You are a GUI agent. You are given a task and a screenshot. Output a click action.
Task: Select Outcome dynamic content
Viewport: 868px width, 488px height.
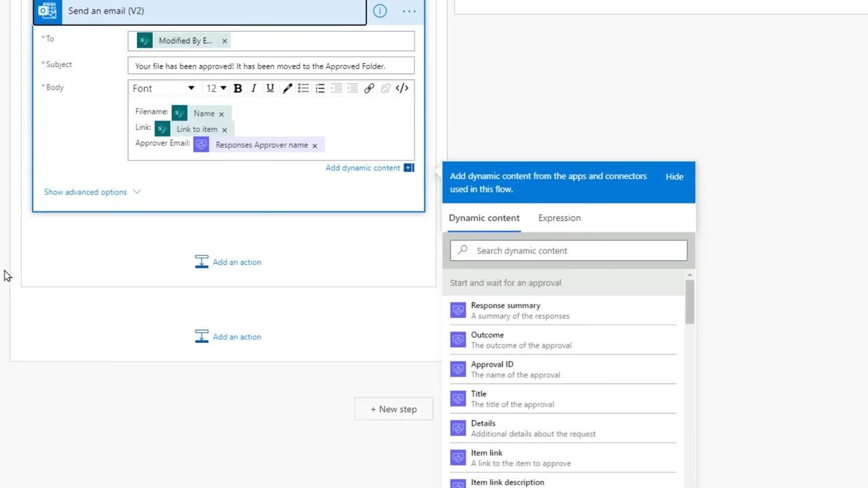coord(563,340)
